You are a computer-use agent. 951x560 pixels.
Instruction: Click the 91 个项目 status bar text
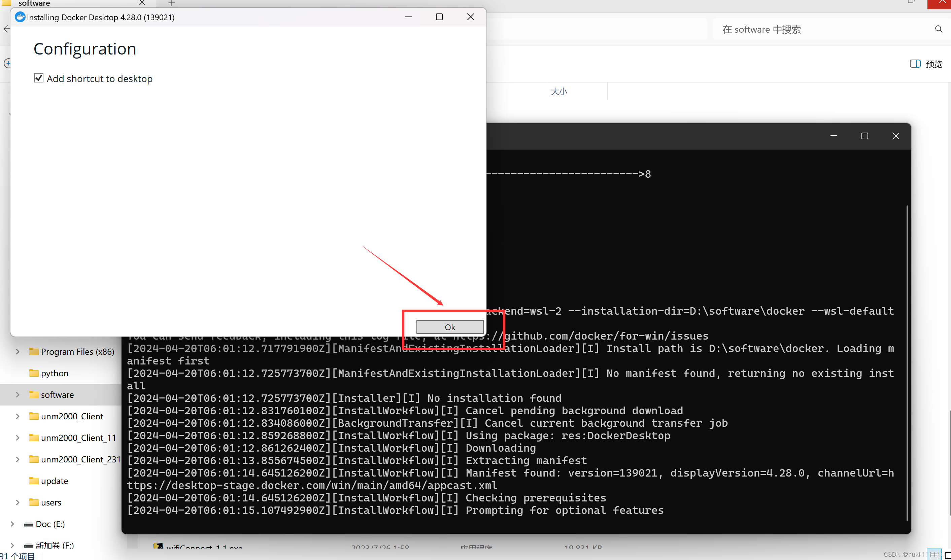click(18, 556)
